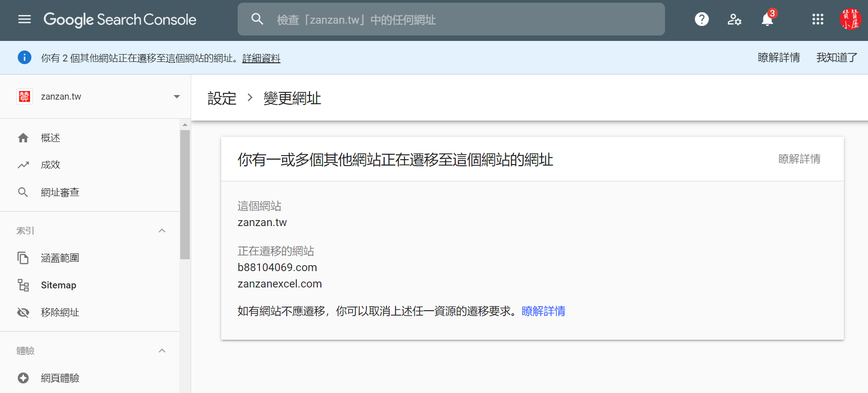
Task: Click the circle-plus icon beside 網頁體驗
Action: 23,378
